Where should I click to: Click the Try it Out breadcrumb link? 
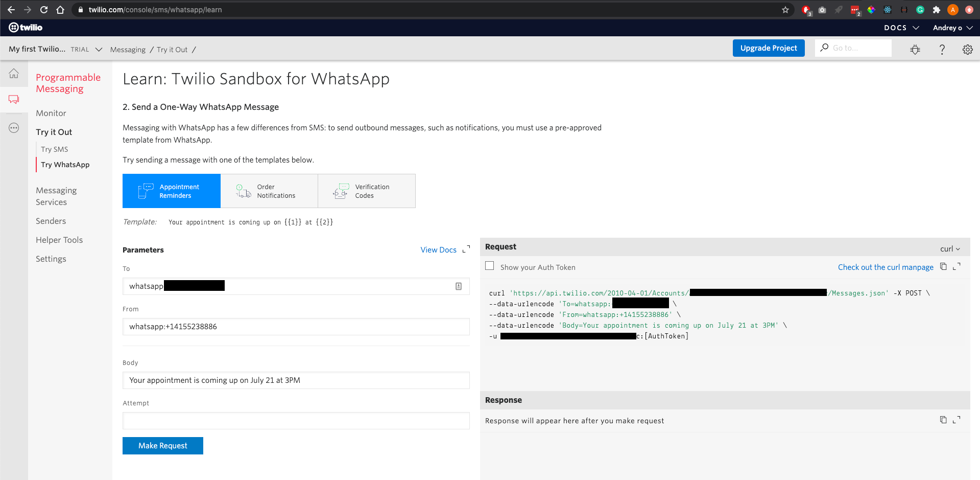(x=172, y=50)
